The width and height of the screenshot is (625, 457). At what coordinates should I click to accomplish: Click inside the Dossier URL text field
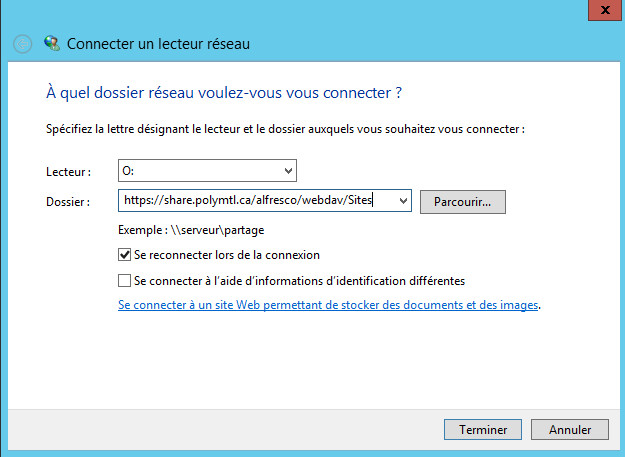(257, 200)
